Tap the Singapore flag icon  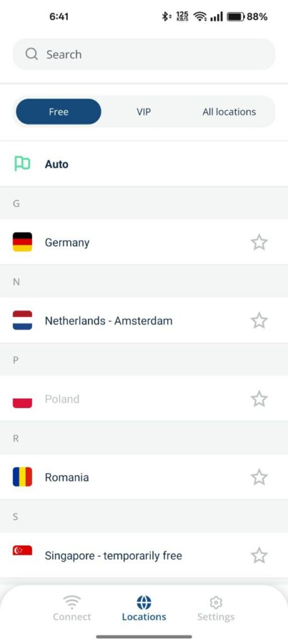pyautogui.click(x=22, y=550)
